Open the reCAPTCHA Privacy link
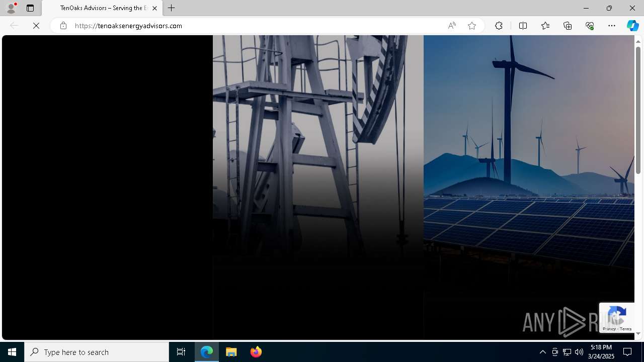644x362 pixels. 609,329
